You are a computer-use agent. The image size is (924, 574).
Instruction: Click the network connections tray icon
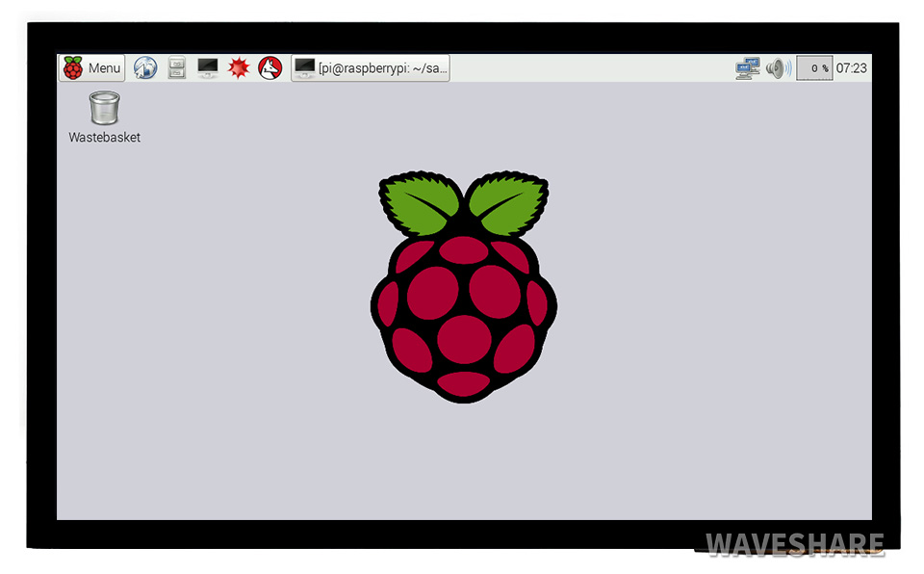tap(747, 68)
